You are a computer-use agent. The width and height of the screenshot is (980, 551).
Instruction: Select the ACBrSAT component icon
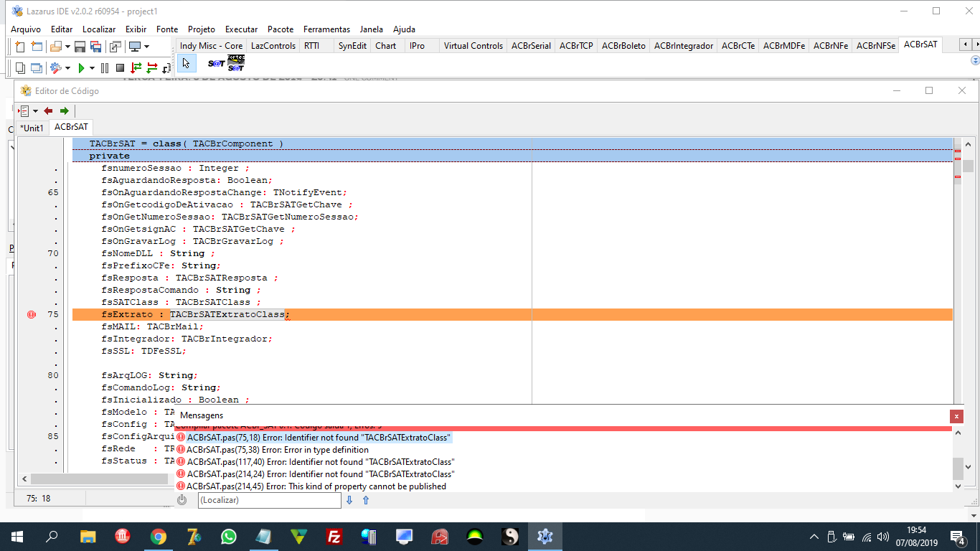coord(216,64)
